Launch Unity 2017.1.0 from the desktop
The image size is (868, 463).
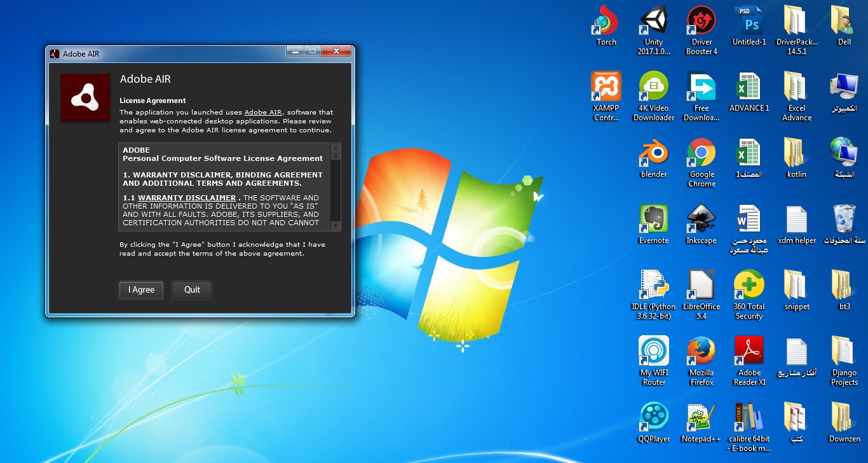(x=653, y=20)
